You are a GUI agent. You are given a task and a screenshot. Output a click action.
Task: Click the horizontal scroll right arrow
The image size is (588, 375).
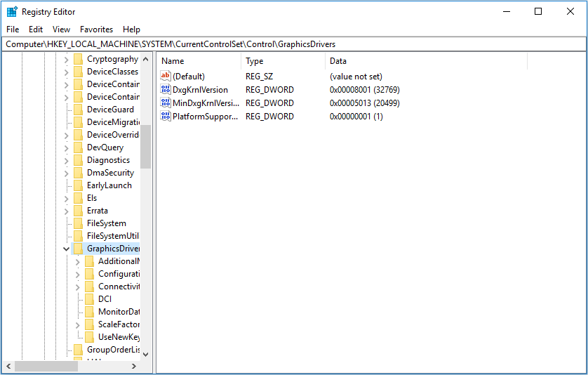[x=134, y=366]
